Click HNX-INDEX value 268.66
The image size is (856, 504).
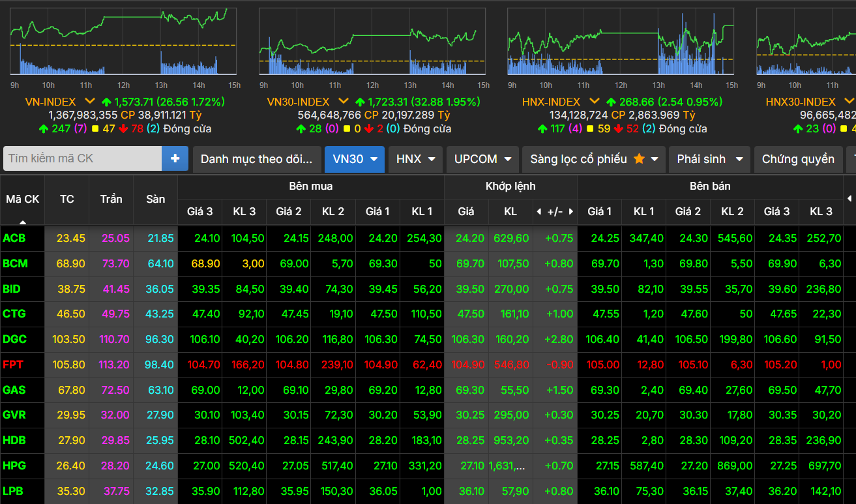(636, 102)
